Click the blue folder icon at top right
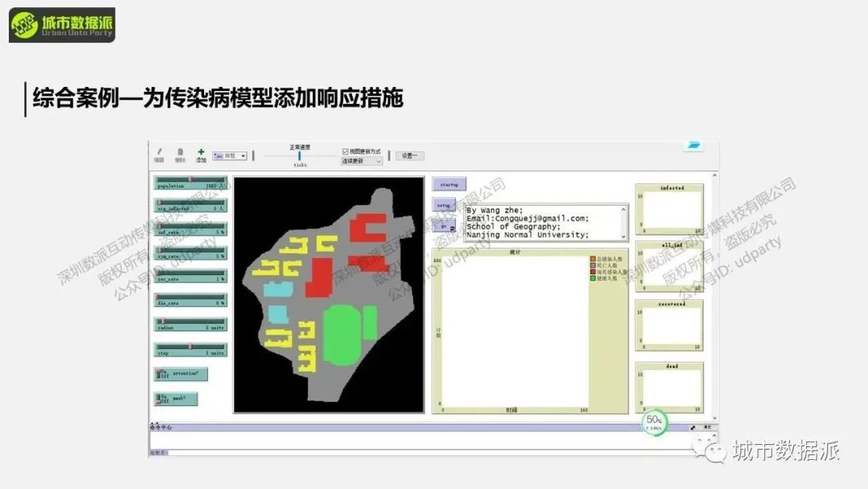Image resolution: width=868 pixels, height=489 pixels. (x=693, y=146)
